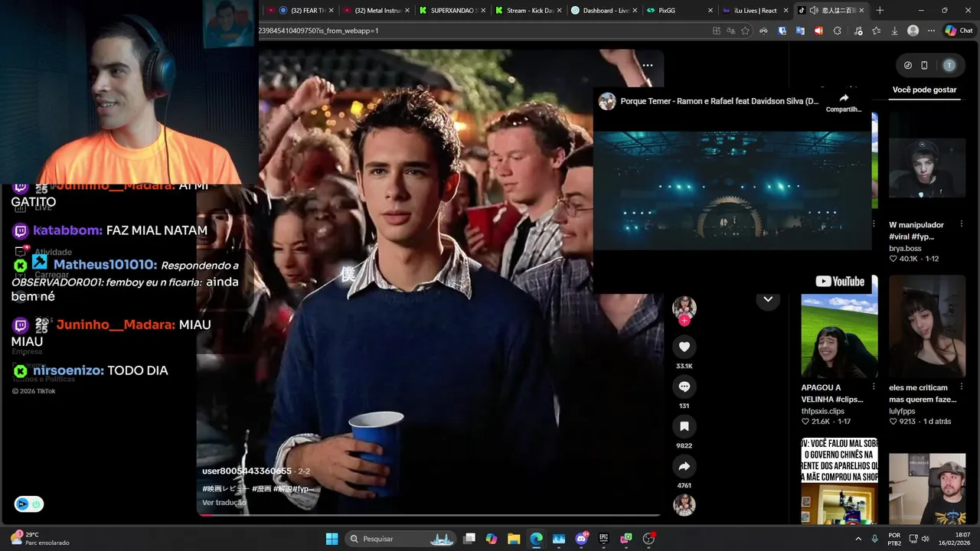Open the Porque Temer video title
The width and height of the screenshot is (980, 551).
(x=719, y=101)
